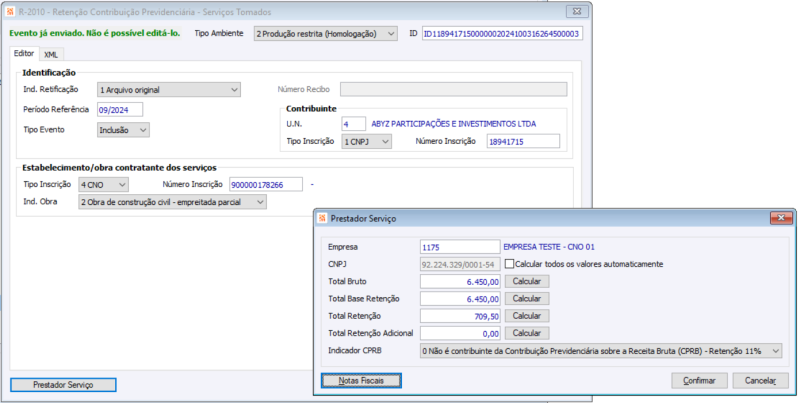Click the Empresa field with 1175

pyautogui.click(x=460, y=247)
